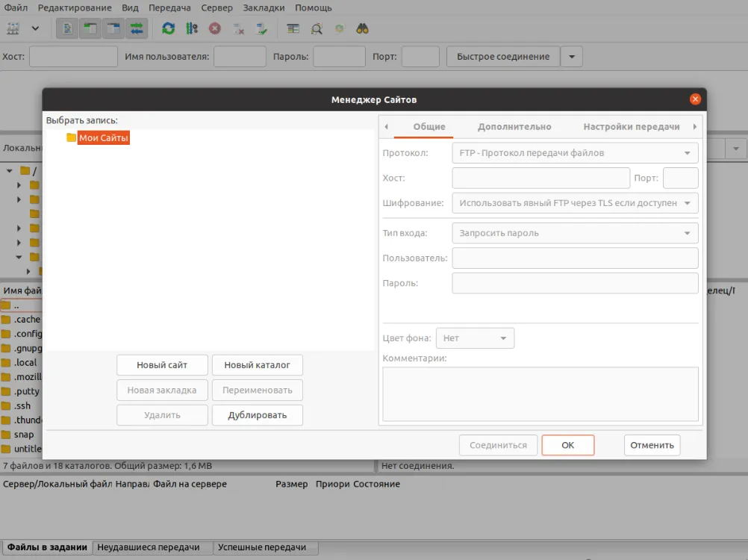Focus the quick-connect Имя пользователя field
748x560 pixels.
click(240, 57)
